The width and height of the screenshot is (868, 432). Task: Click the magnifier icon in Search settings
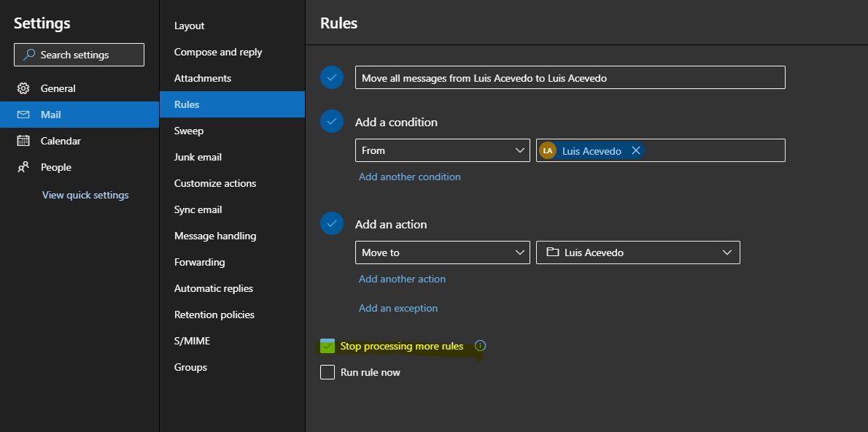point(29,55)
